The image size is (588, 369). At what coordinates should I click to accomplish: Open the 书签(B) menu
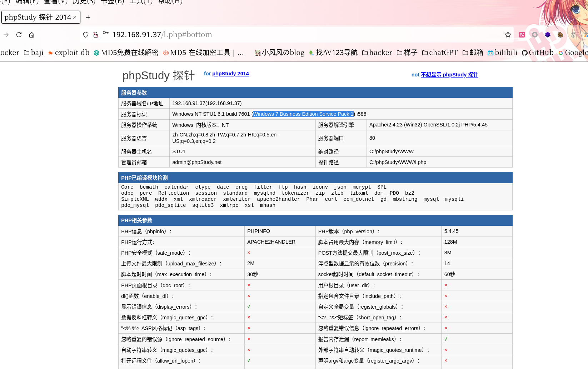click(x=113, y=2)
